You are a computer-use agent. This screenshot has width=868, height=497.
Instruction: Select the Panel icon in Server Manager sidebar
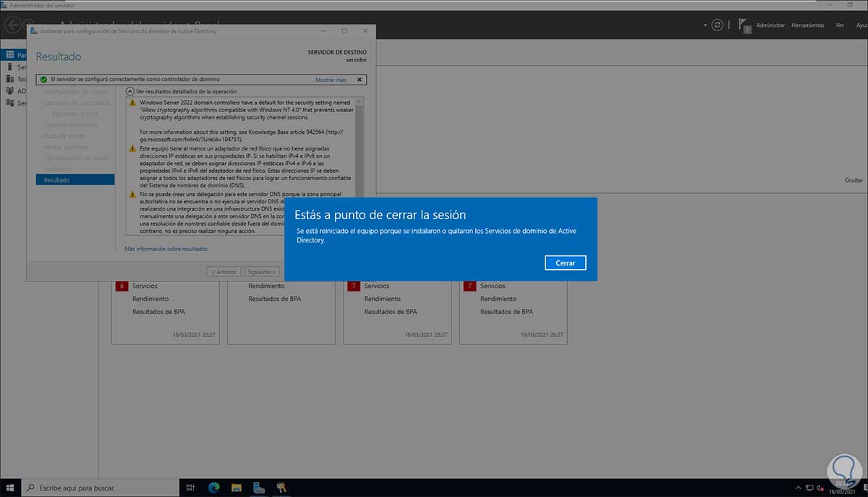coord(9,54)
